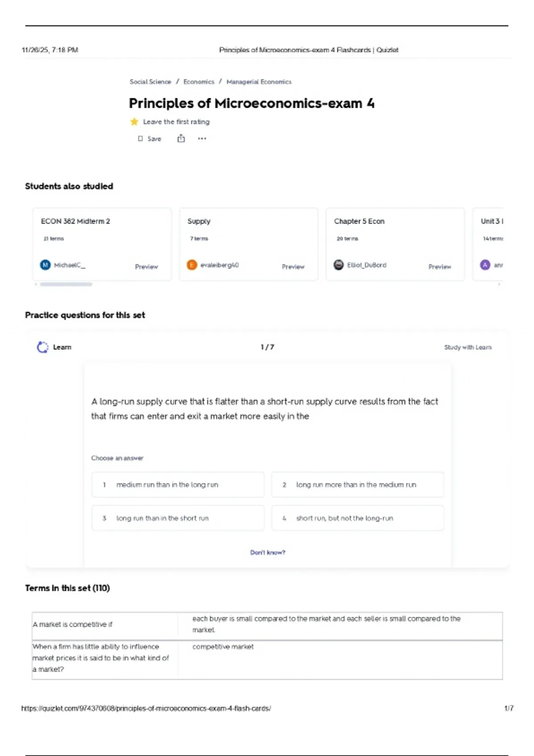Viewport: 534px width, 756px height.
Task: Click the Save bookmark icon
Action: click(141, 139)
